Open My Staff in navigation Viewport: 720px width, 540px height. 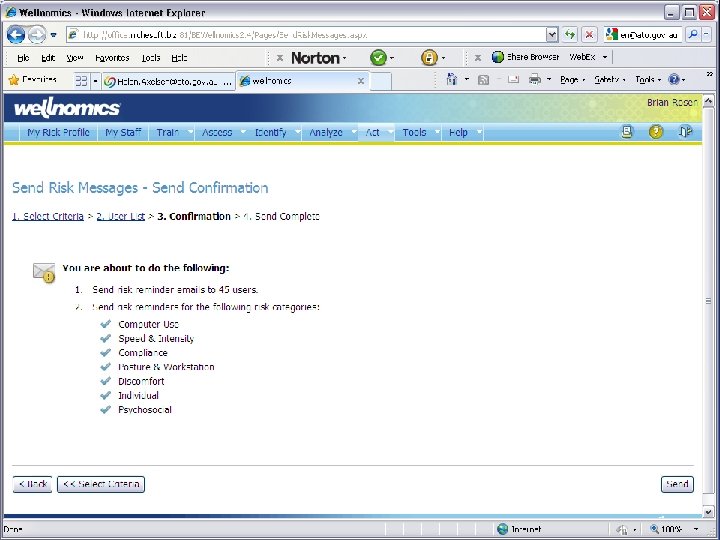coord(123,132)
